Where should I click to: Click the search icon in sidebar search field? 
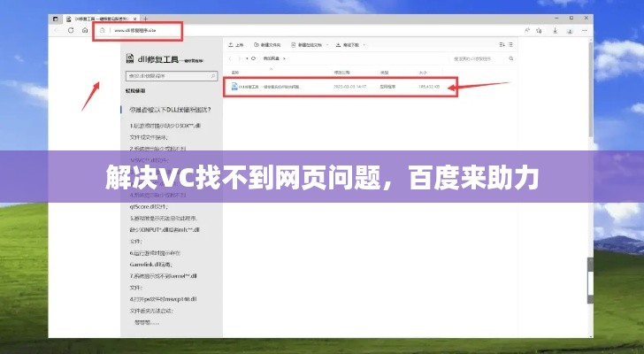[x=212, y=76]
